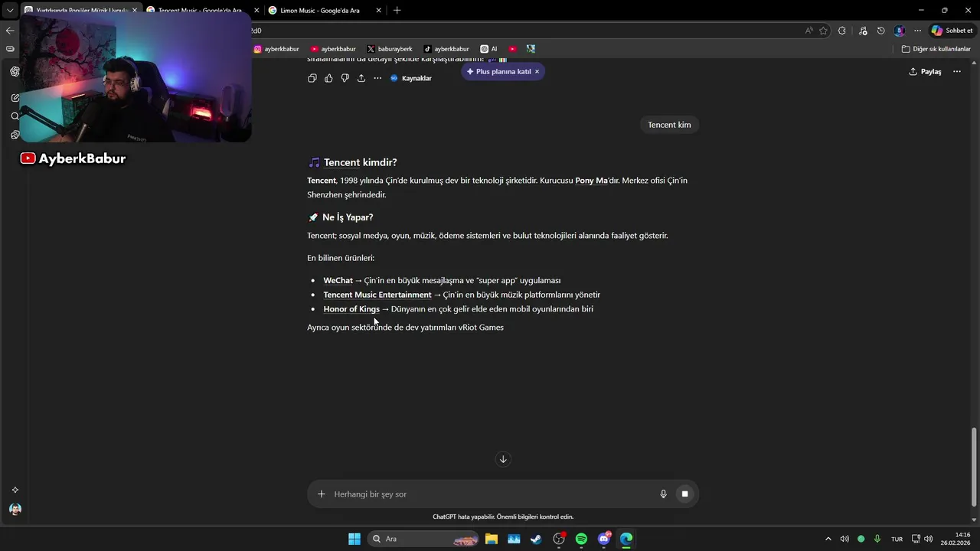
Task: Go back to the previous page
Action: tap(10, 31)
